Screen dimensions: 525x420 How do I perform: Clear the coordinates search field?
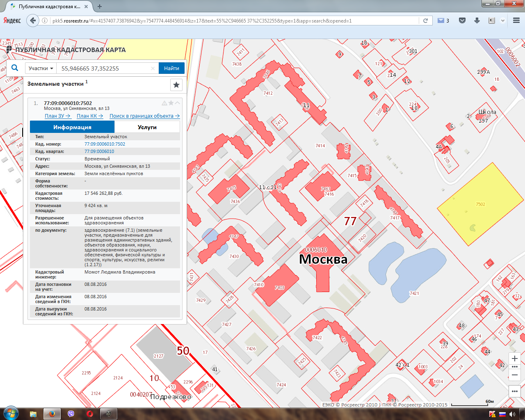click(153, 68)
